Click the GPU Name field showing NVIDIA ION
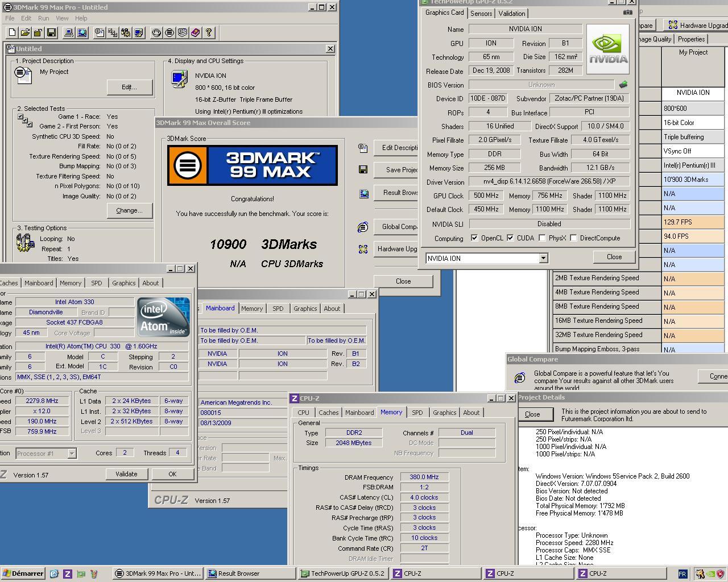This screenshot has width=728, height=582. [525, 29]
